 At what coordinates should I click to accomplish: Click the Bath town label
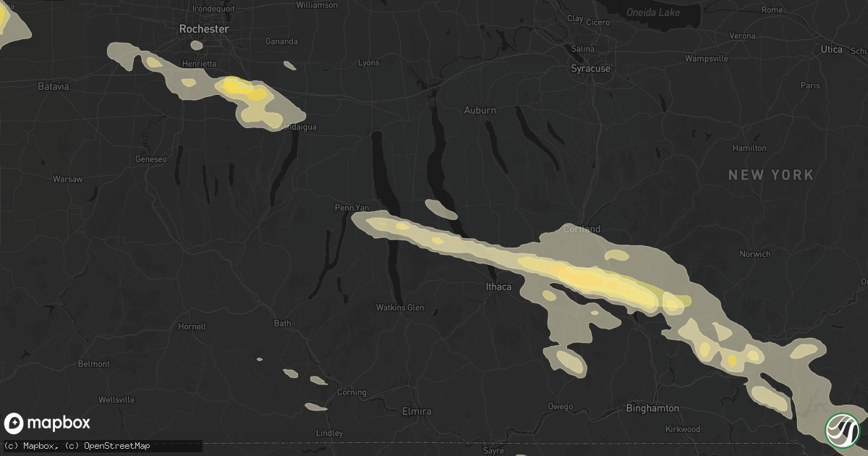pos(283,323)
